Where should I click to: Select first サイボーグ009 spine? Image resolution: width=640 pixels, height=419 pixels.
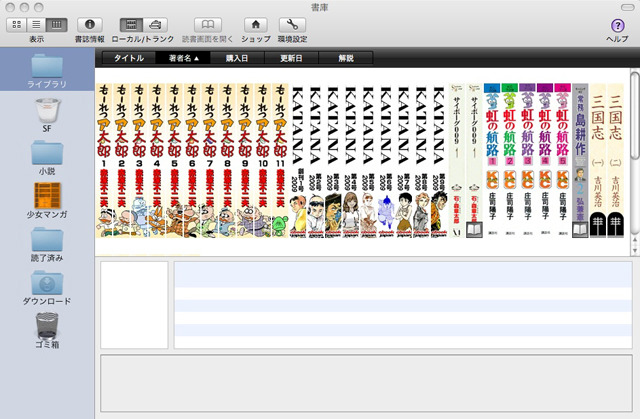[x=457, y=160]
